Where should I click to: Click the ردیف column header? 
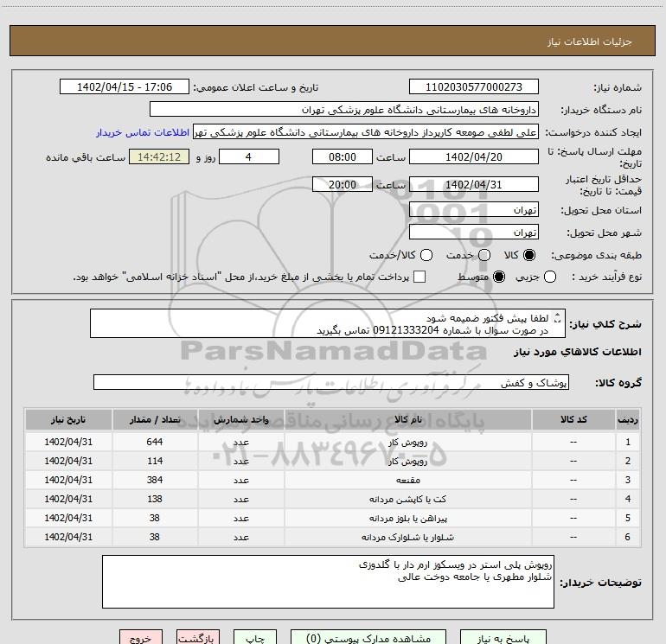pos(628,419)
